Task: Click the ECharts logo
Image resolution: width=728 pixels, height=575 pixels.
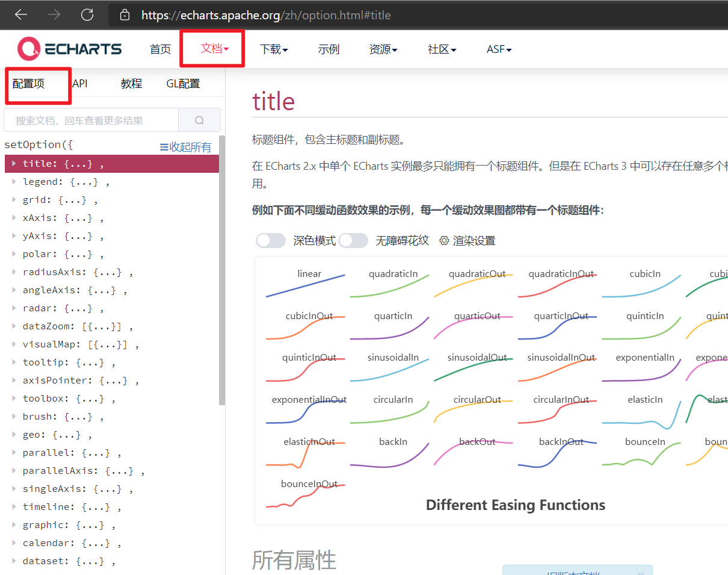Action: (x=69, y=49)
